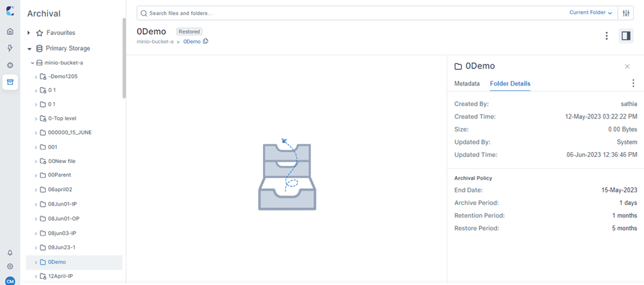The height and width of the screenshot is (285, 644).
Task: Expand the 001 folder
Action: click(x=36, y=147)
